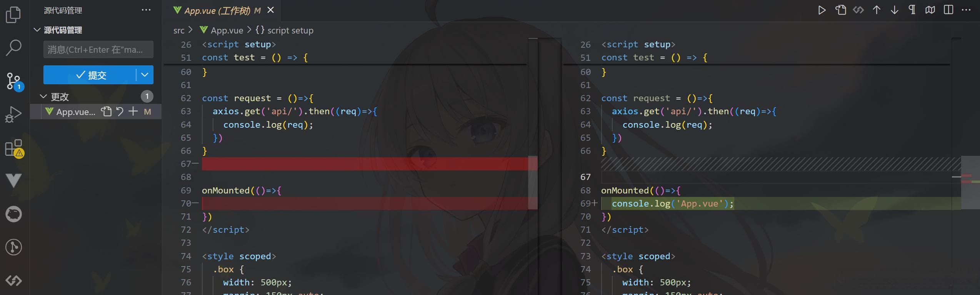Viewport: 980px width, 295px height.
Task: Click the 提交 commit button
Action: [x=90, y=75]
